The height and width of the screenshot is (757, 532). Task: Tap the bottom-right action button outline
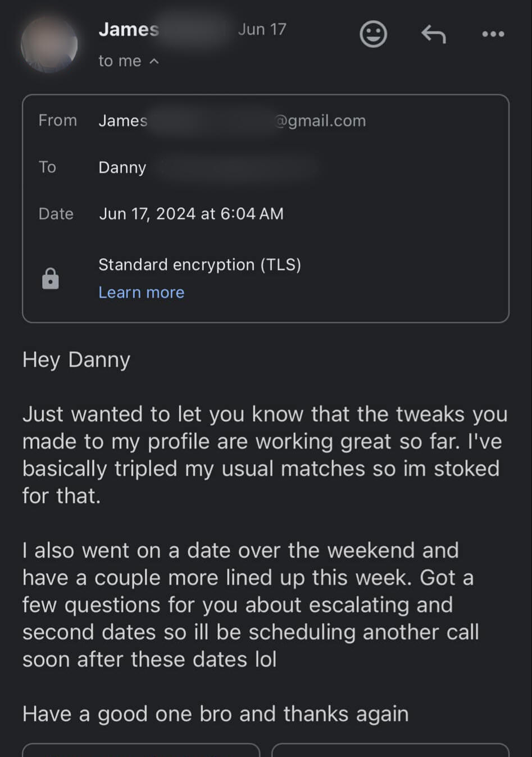tap(390, 750)
